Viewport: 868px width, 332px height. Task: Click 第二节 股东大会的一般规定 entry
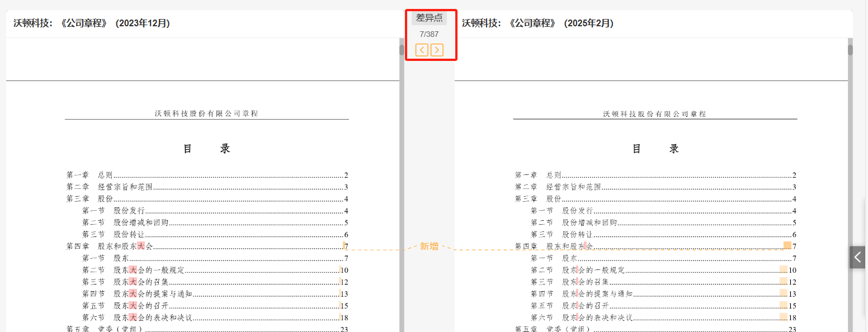(215, 270)
